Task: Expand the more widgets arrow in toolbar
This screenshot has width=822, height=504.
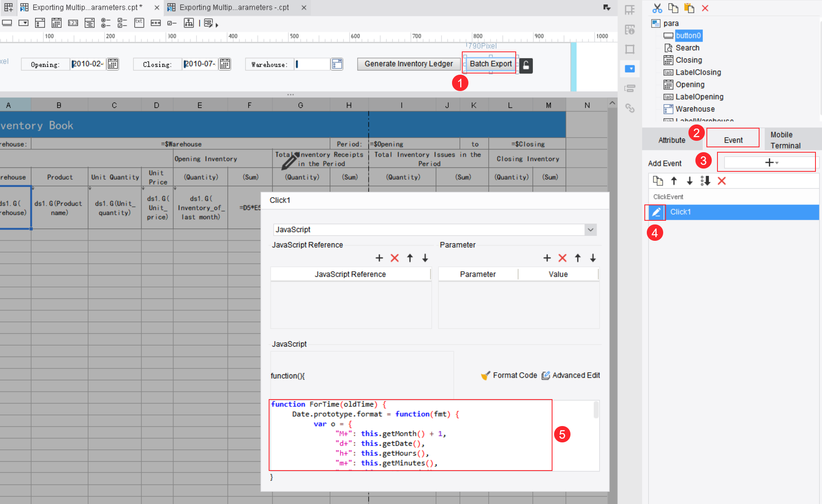Action: (x=217, y=25)
